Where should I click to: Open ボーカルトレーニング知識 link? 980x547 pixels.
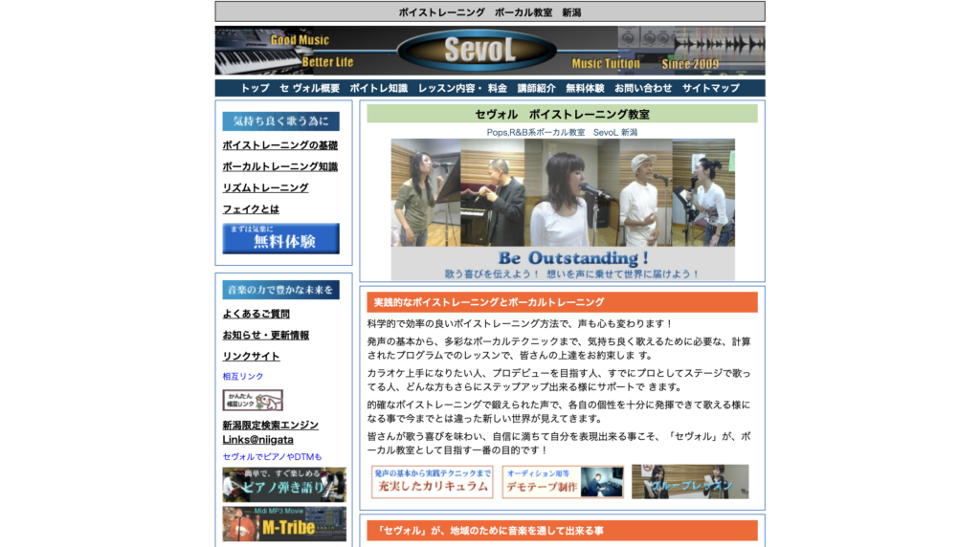pyautogui.click(x=280, y=166)
